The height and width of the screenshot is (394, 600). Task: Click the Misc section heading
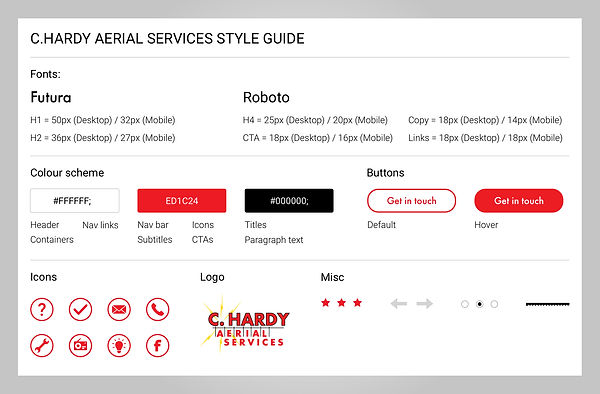pyautogui.click(x=332, y=277)
